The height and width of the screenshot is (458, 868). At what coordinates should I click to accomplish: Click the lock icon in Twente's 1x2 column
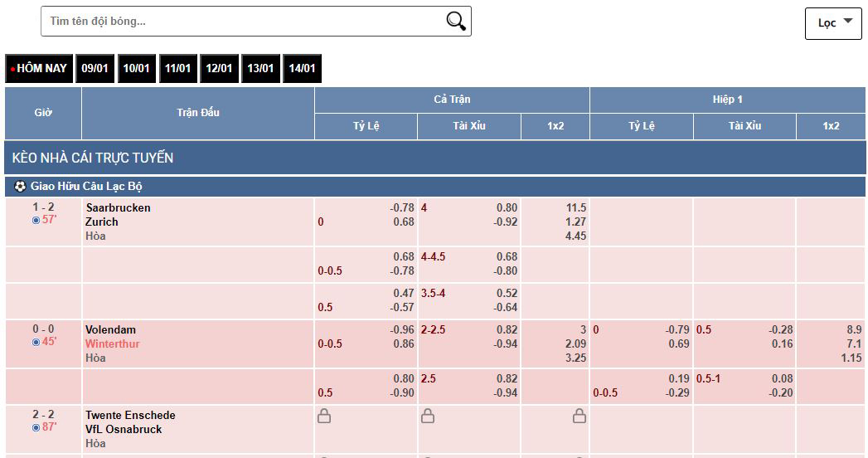click(579, 416)
